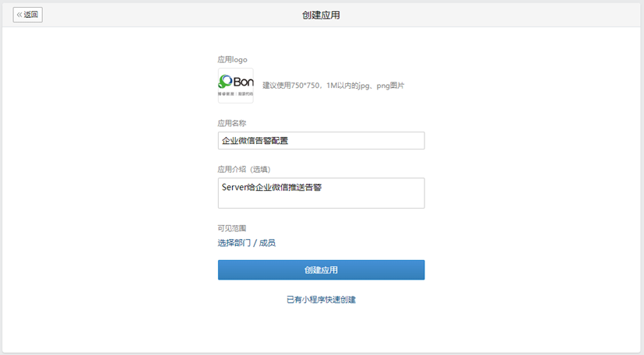Click the 应用logo field label
644x355 pixels.
232,59
